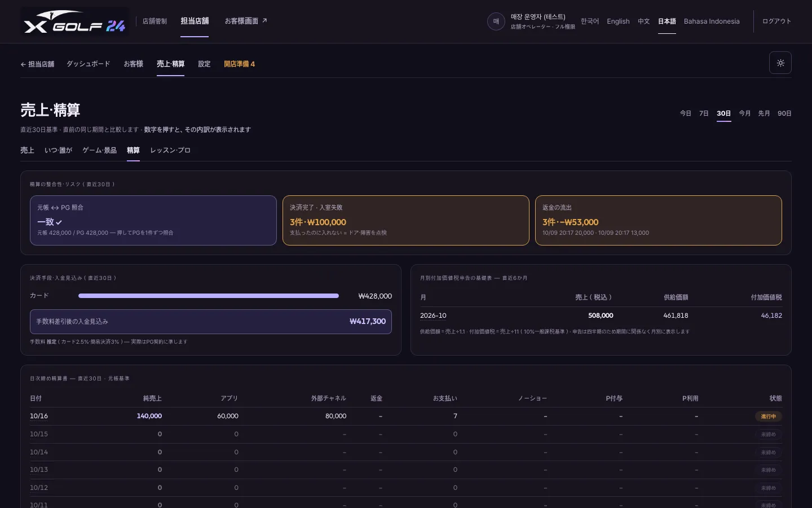Open the レッスン·プロ sub-tab
Viewport: 812px width, 508px height.
coord(170,150)
